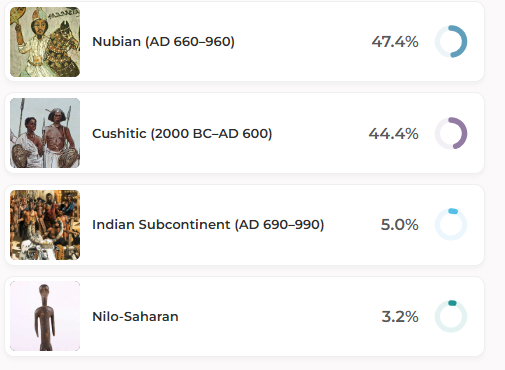Click the 47.4% percentage value
The image size is (505, 370).
[x=395, y=42]
